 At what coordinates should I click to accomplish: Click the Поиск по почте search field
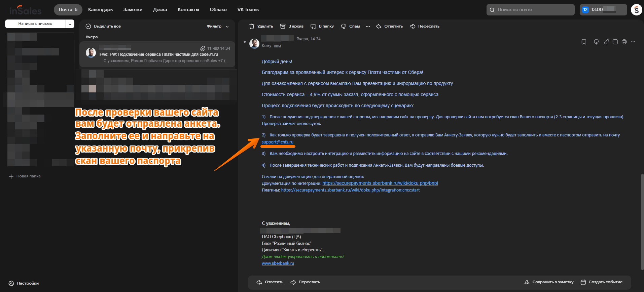coord(530,10)
